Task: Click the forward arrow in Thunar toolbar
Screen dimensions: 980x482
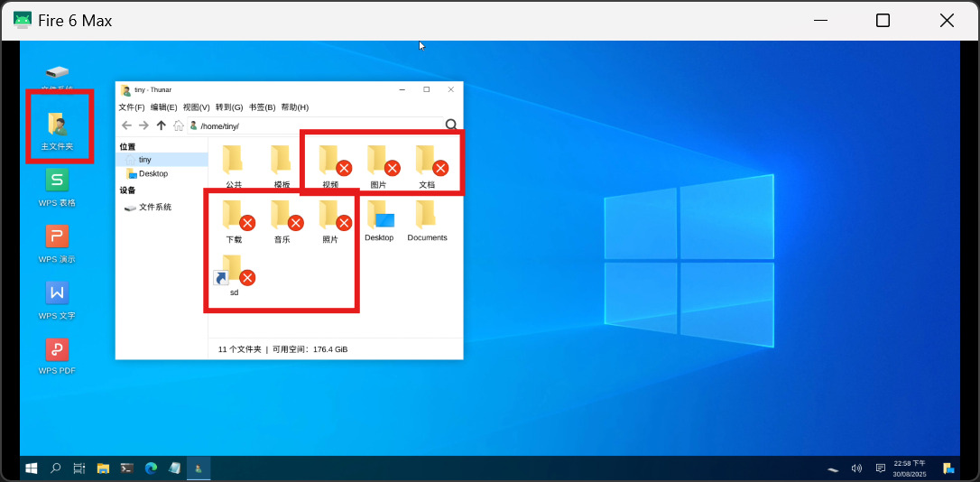Action: (143, 125)
